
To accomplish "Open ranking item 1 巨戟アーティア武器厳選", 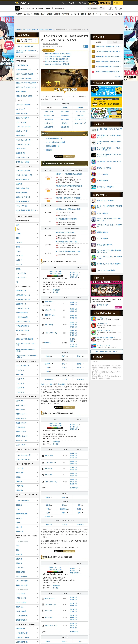I will click(x=107, y=46).
